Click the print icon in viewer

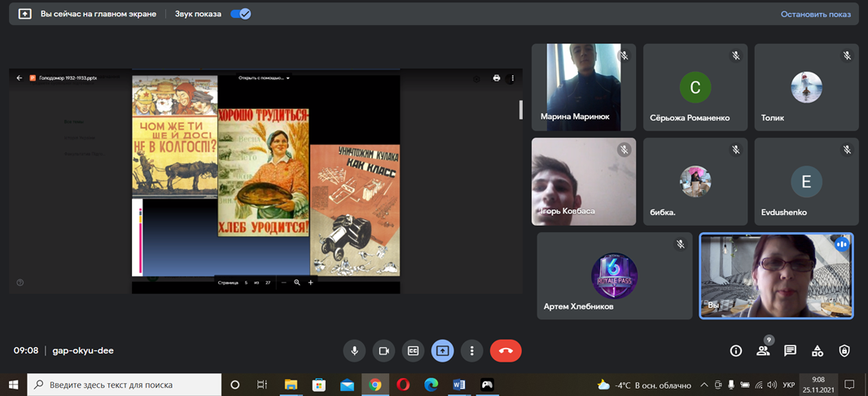[497, 78]
